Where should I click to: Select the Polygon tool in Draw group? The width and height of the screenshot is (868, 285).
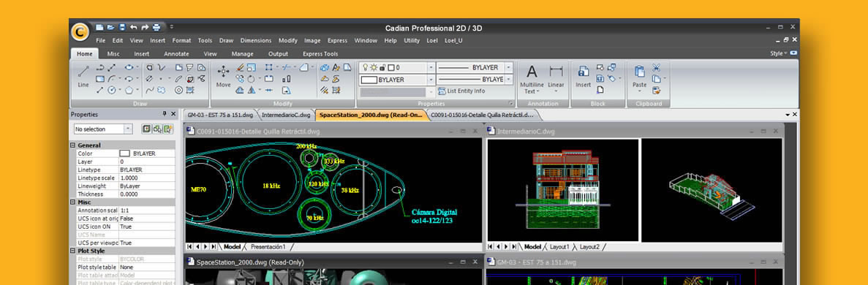(x=129, y=90)
